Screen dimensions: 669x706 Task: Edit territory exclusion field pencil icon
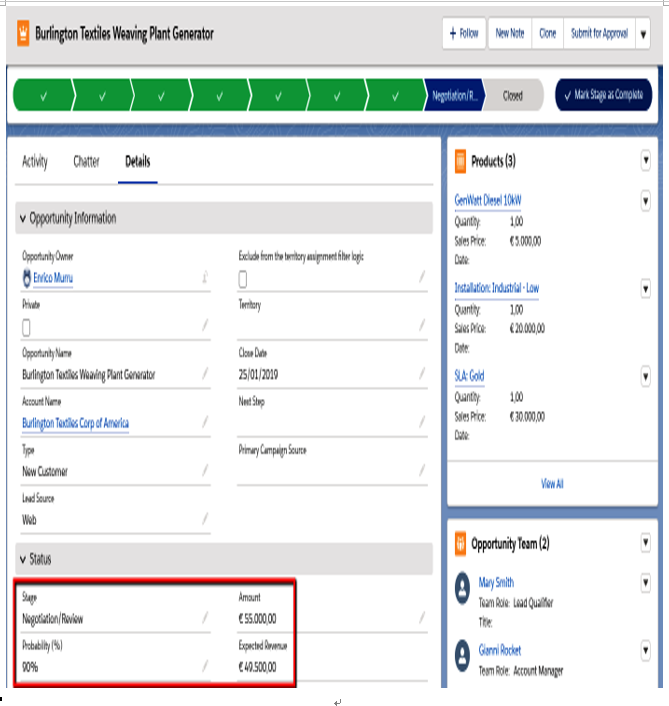pyautogui.click(x=422, y=276)
